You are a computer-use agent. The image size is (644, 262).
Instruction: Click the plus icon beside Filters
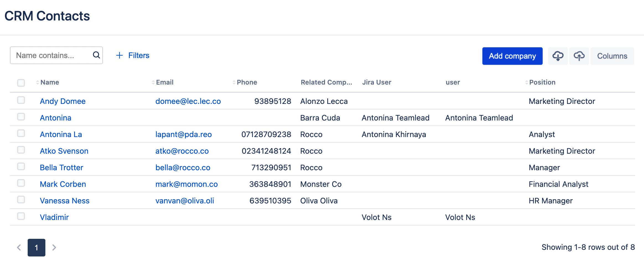[x=119, y=55]
